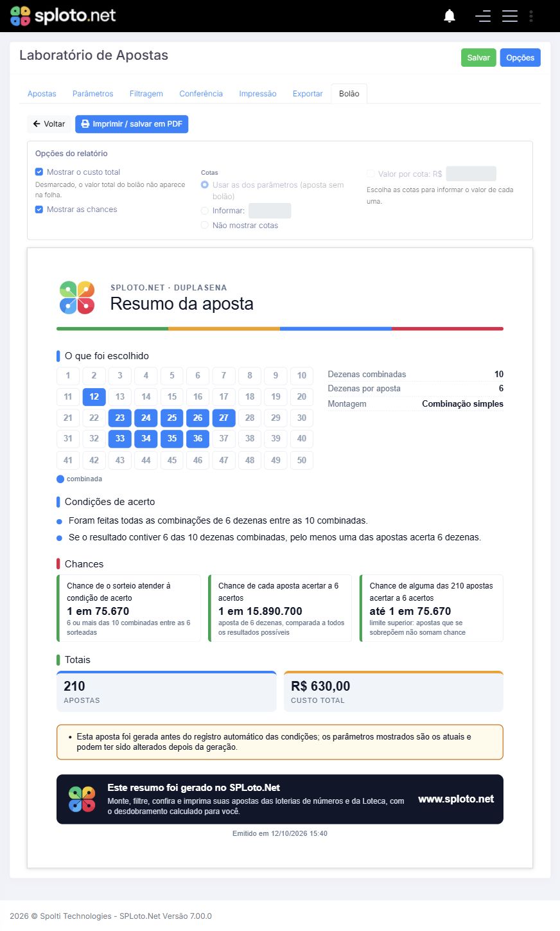
Task: Click Imprimir / salvar em PDF
Action: pos(132,124)
